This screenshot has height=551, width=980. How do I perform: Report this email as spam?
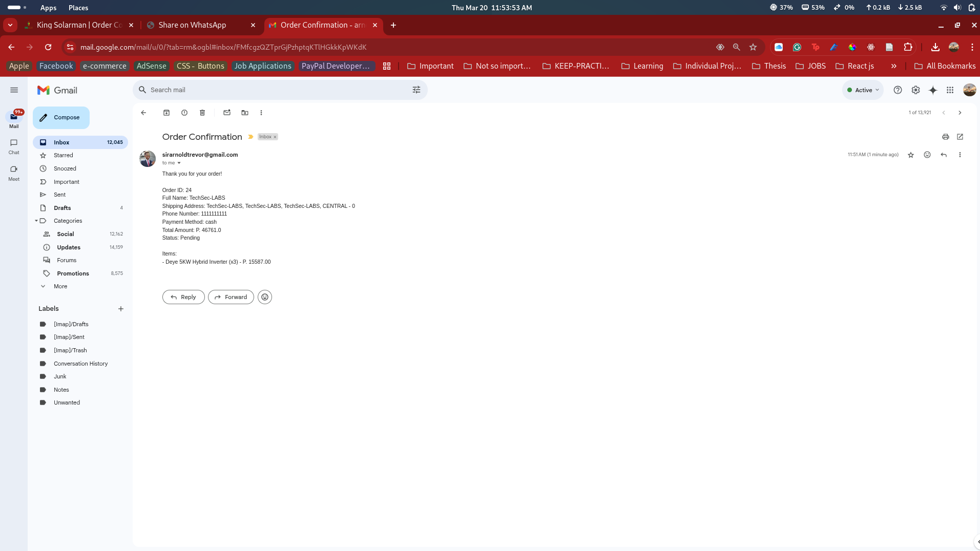pyautogui.click(x=184, y=113)
